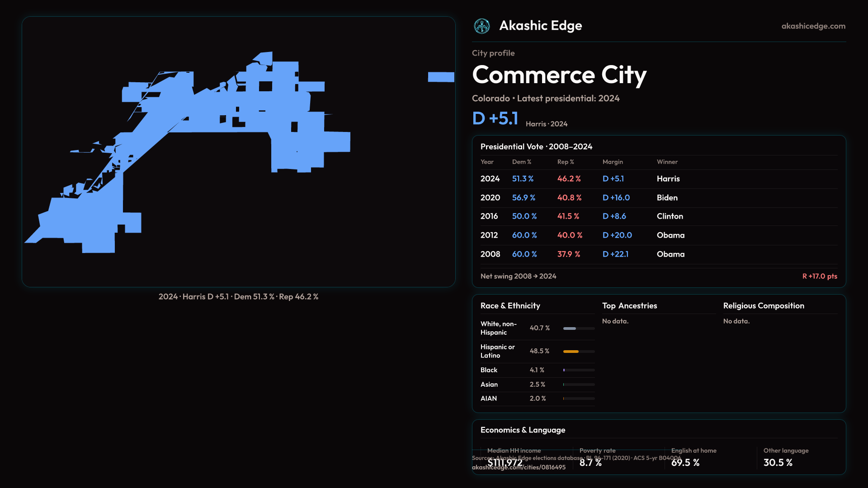Click the English at home 69.5 % stat
The image size is (868, 488).
pos(685,462)
